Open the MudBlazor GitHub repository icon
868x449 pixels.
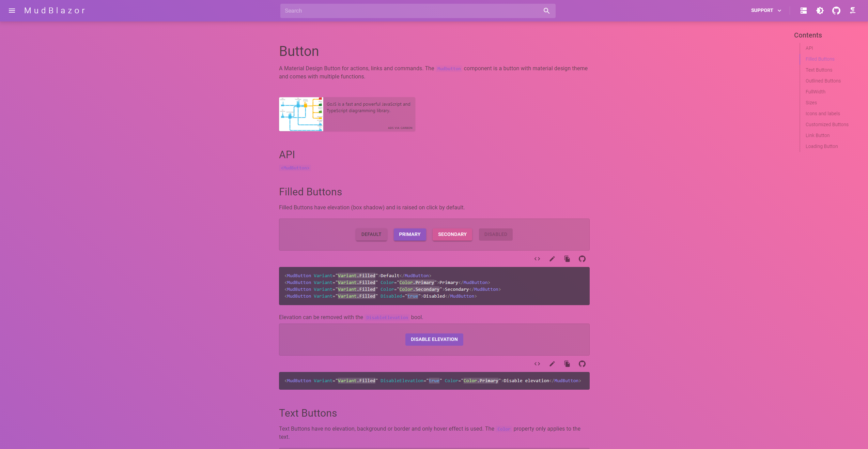836,11
